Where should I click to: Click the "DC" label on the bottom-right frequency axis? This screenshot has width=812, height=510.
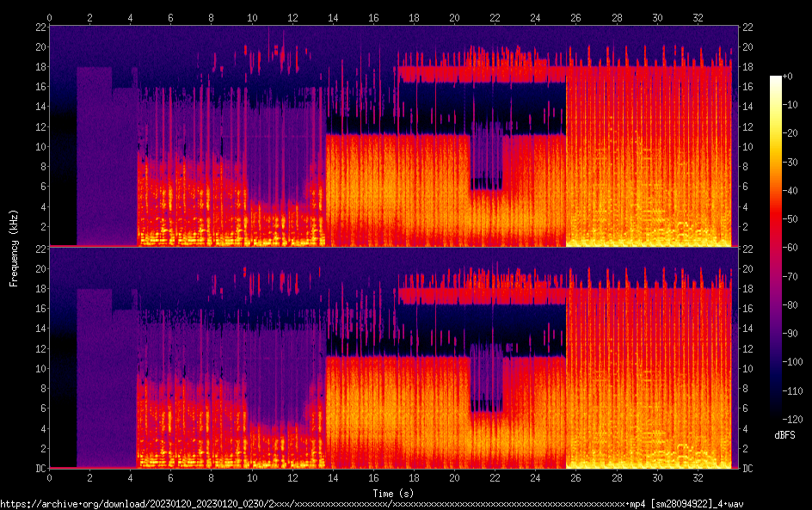747,468
